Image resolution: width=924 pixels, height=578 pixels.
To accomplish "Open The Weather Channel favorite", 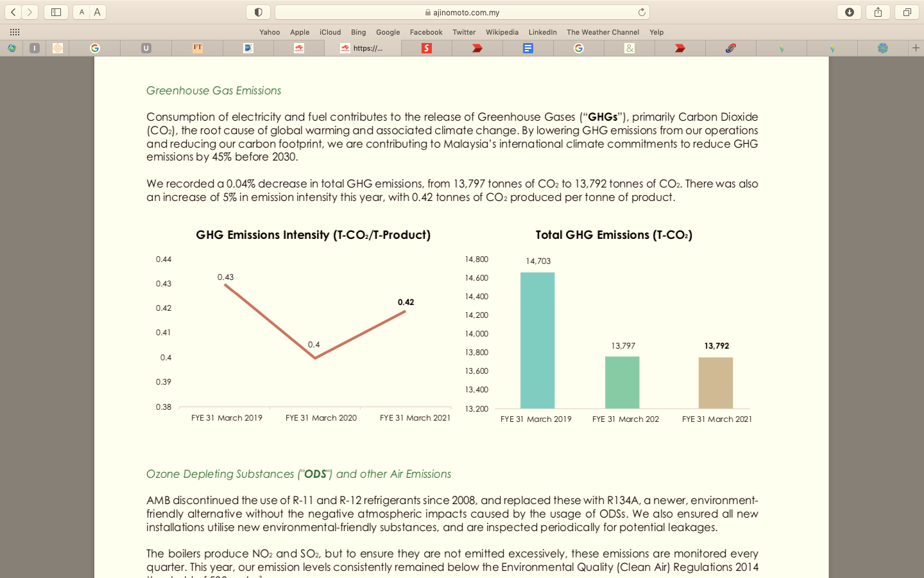I will coord(603,32).
